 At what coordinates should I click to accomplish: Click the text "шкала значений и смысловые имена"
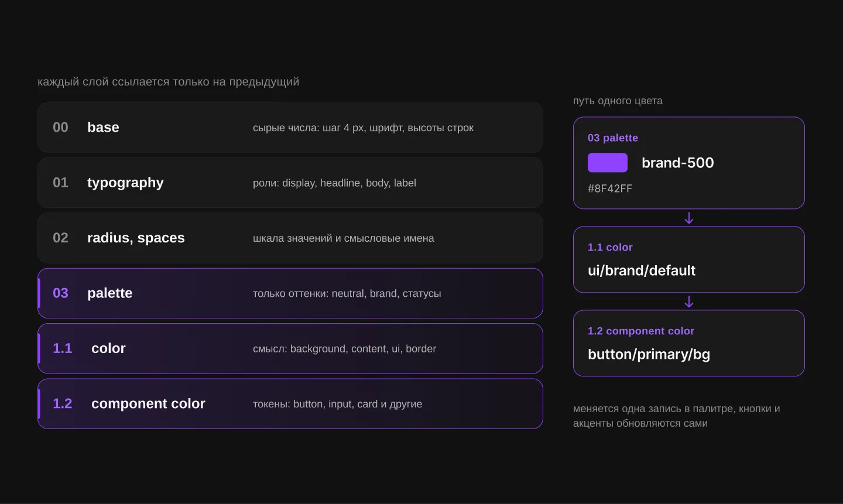[x=344, y=238]
